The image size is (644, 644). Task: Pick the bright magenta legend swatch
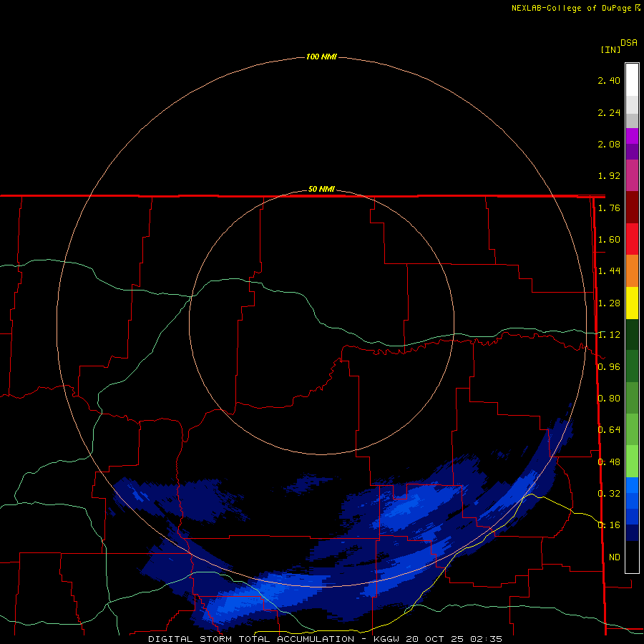coord(632,136)
